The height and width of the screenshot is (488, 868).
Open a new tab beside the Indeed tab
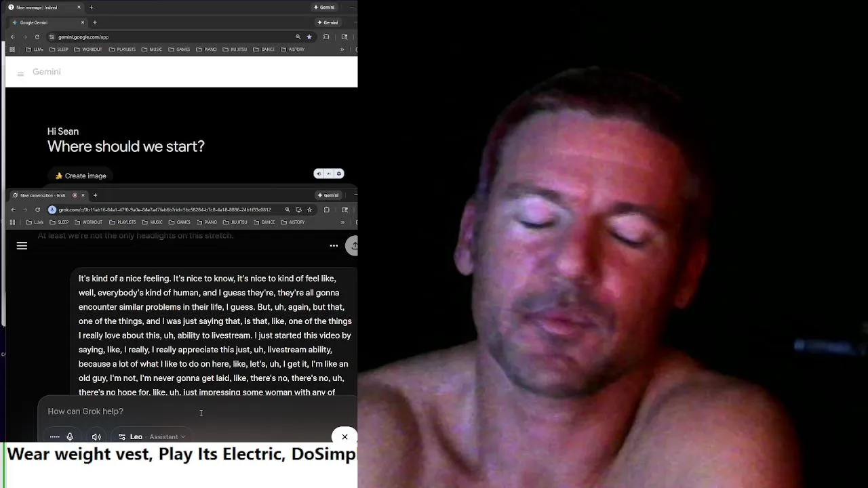[91, 7]
